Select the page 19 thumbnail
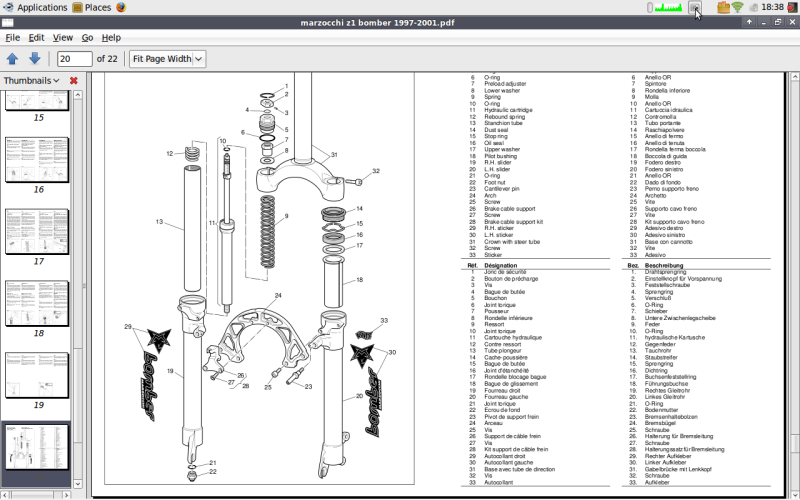Image resolution: width=800 pixels, height=500 pixels. [x=37, y=376]
